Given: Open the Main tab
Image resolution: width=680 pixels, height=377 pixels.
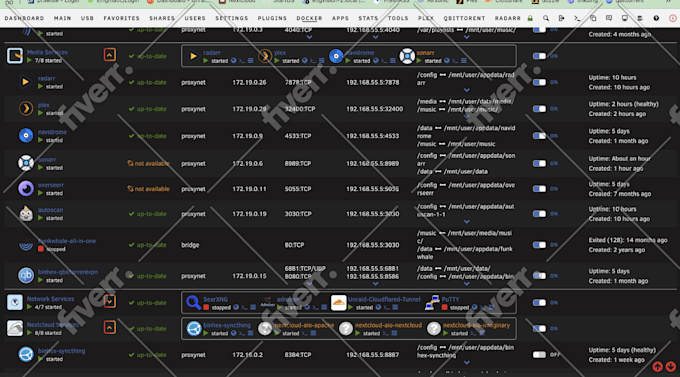Looking at the screenshot, I should (x=62, y=18).
